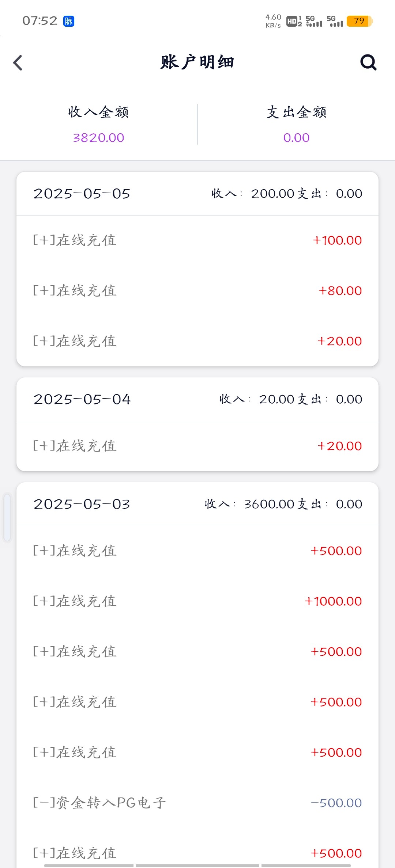Tap the 4.60 KB/s network speed indicator
Viewport: 395px width, 868px height.
[273, 21]
